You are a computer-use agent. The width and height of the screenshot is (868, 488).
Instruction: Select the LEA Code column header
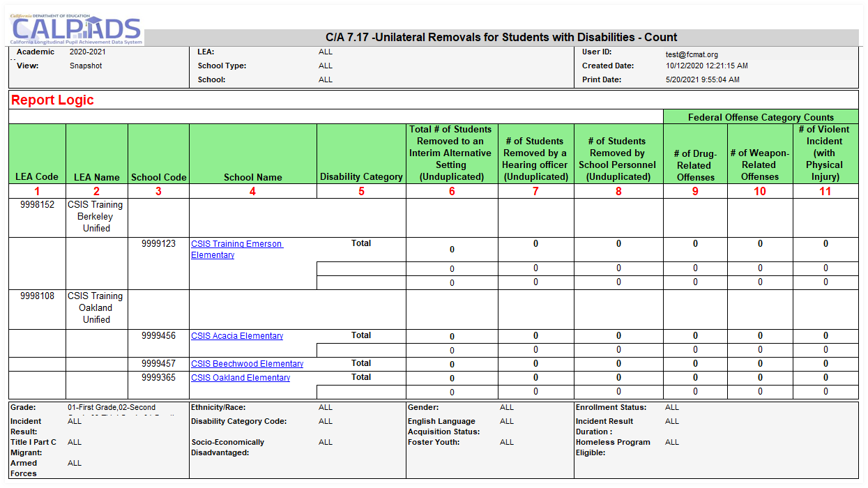36,177
